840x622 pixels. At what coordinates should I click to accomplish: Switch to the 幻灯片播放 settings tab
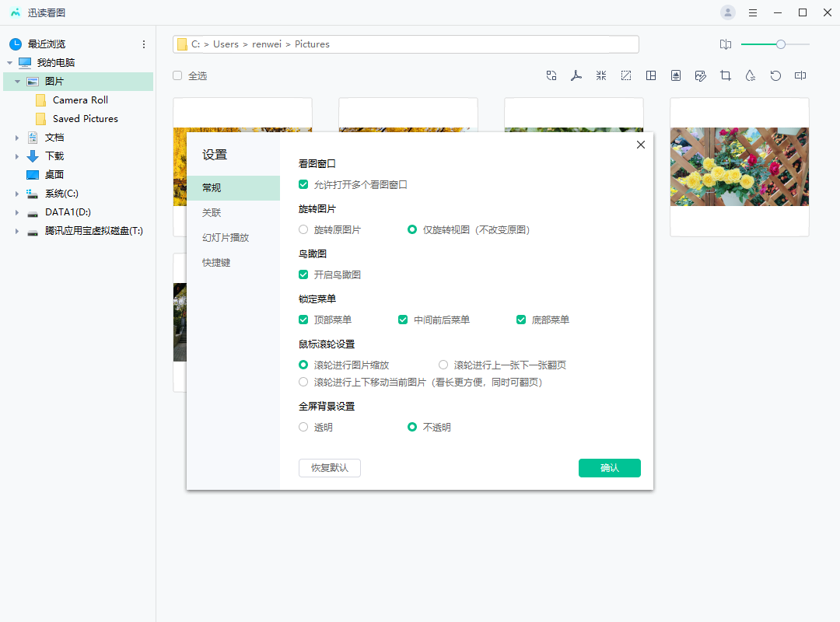click(226, 238)
